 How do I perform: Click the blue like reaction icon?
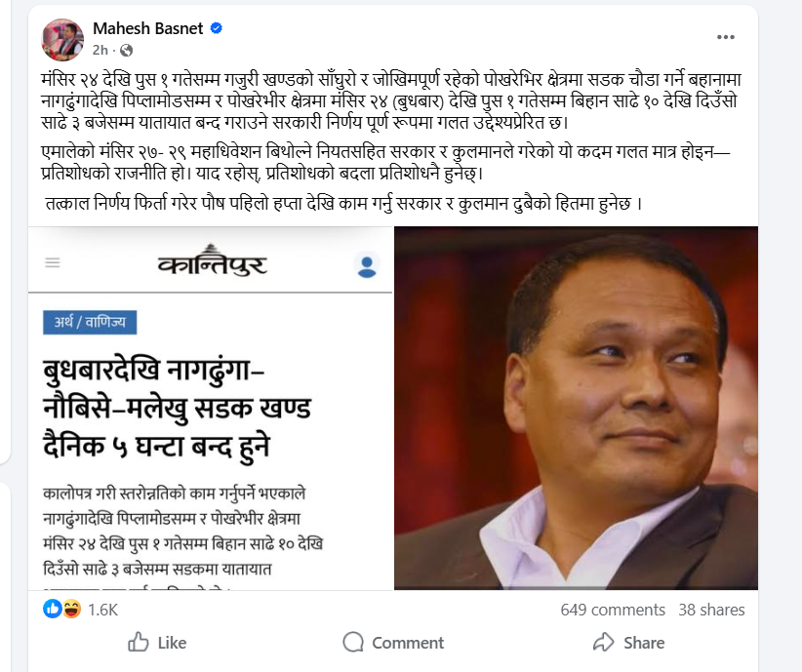point(54,610)
